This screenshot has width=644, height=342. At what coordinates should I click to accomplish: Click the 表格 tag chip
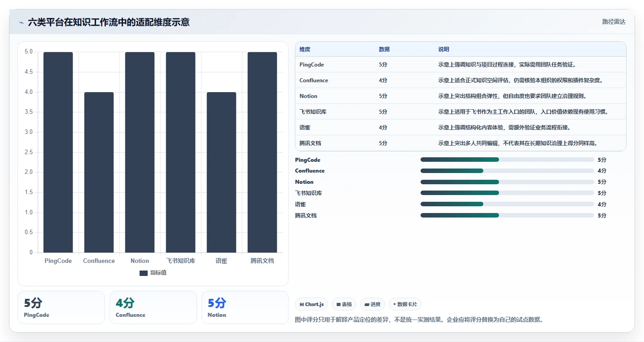pos(344,304)
